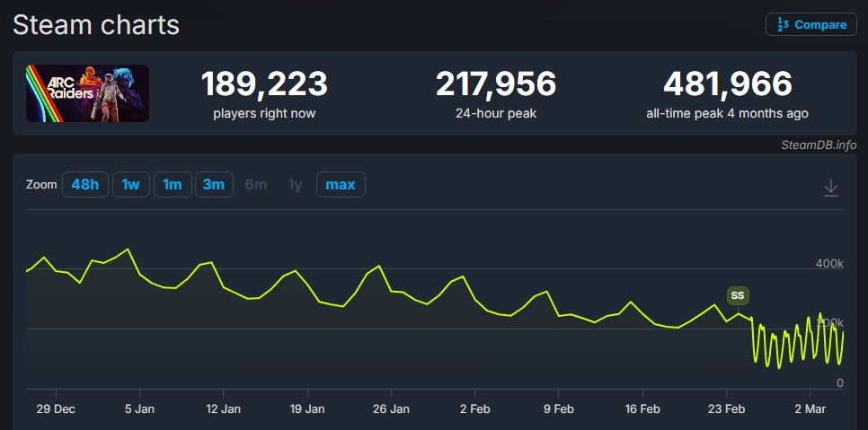Click the 481,966 all-time peak value
Screen dimensions: 868x430
(728, 84)
